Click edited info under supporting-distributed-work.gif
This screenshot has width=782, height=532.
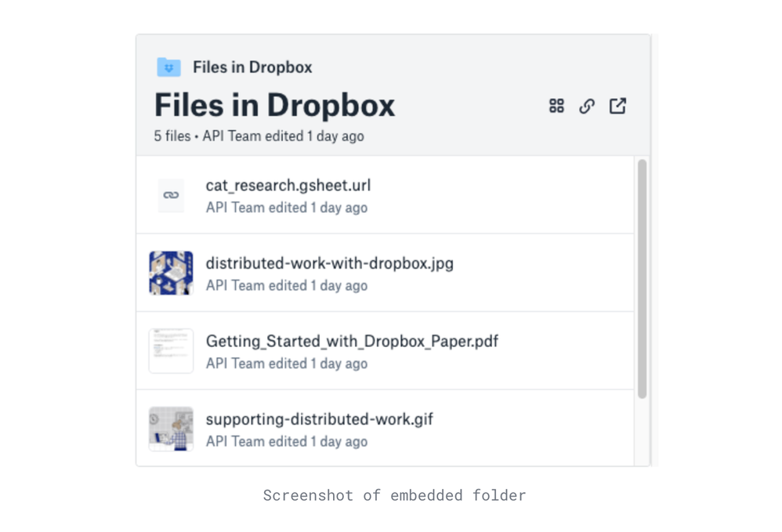pyautogui.click(x=287, y=441)
